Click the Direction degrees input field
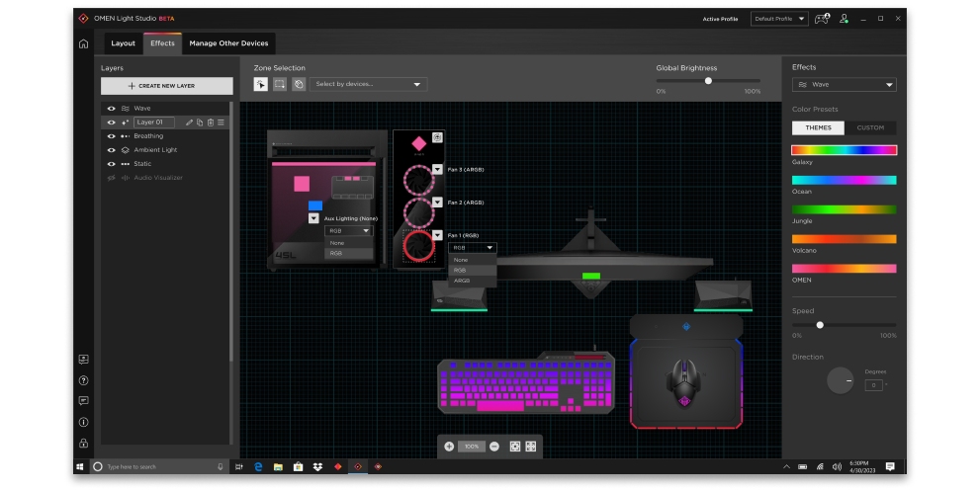Screen dimensions: 980x490 [873, 385]
